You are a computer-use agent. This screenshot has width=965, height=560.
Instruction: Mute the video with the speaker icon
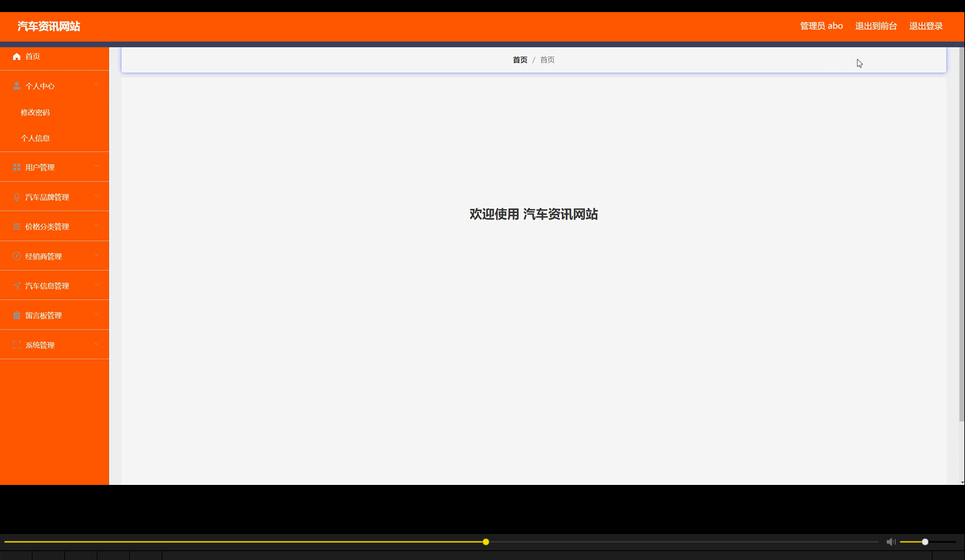pos(891,542)
